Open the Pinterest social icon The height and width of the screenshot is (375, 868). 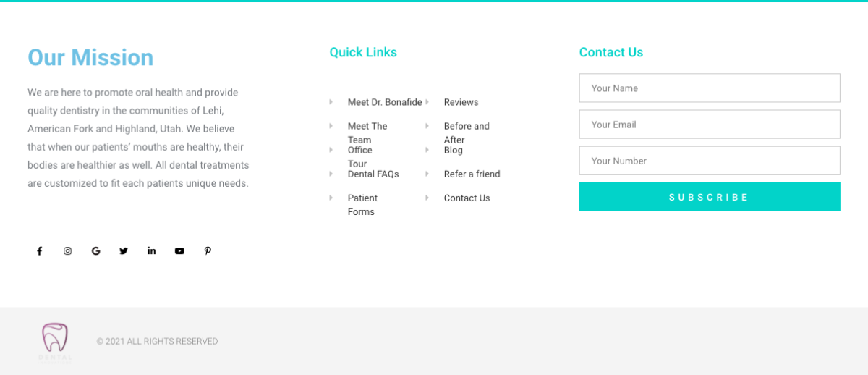point(208,251)
